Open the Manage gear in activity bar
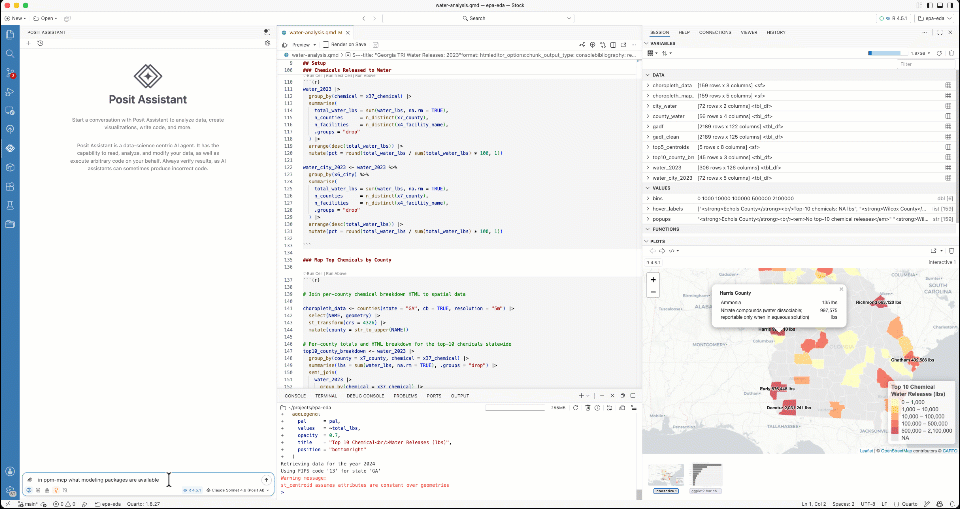The image size is (960, 509). point(9,490)
